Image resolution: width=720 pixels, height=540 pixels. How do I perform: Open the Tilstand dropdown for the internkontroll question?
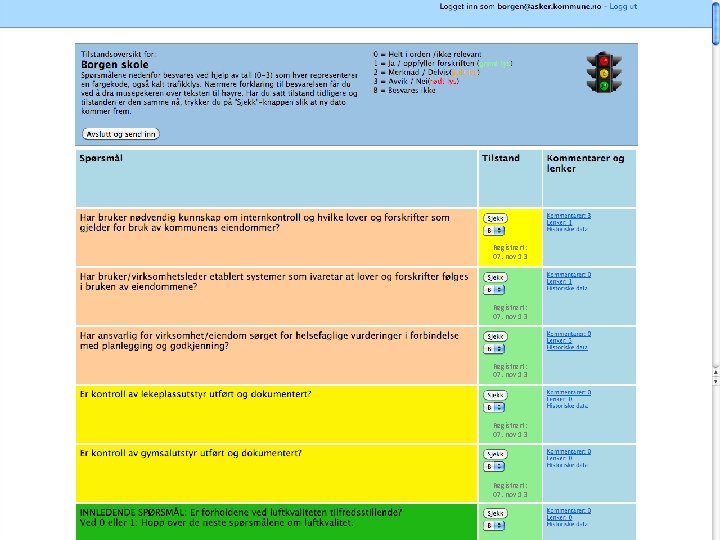coord(494,231)
